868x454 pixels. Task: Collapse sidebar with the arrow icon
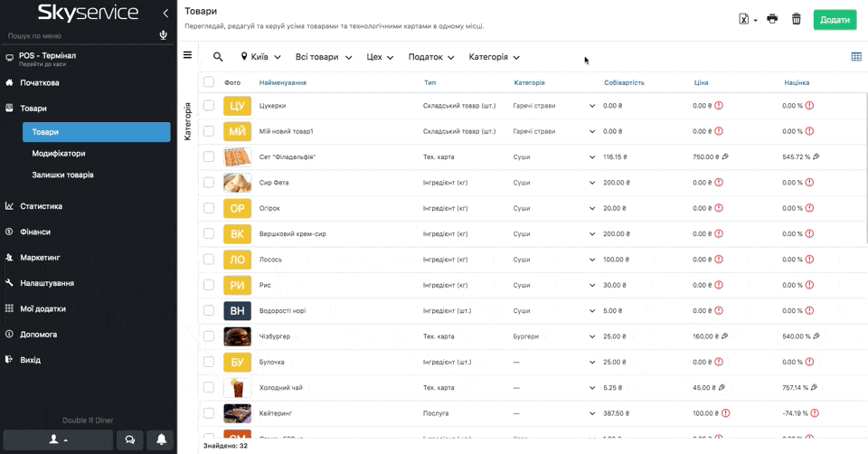point(165,13)
